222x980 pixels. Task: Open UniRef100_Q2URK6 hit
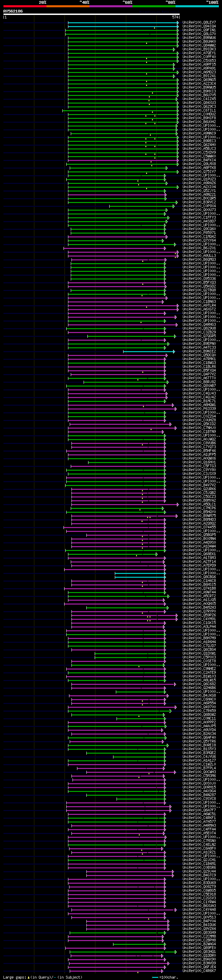[x=199, y=489]
